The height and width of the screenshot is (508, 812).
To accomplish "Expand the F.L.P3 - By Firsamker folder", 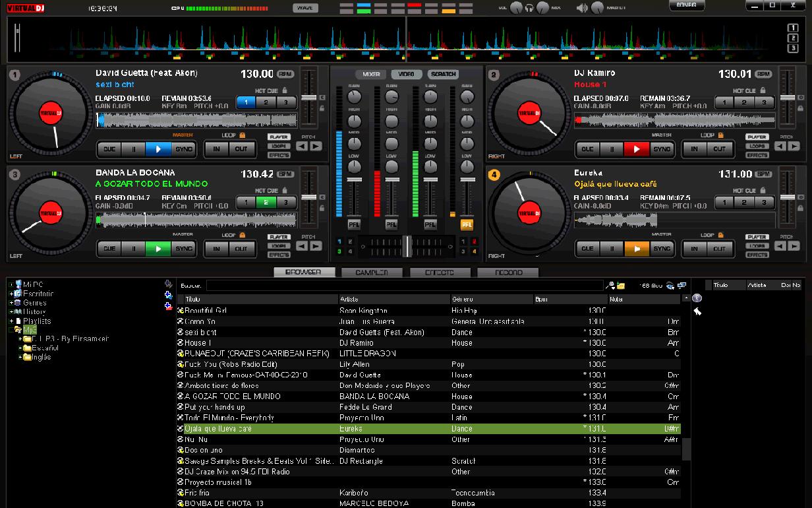I will pos(20,337).
